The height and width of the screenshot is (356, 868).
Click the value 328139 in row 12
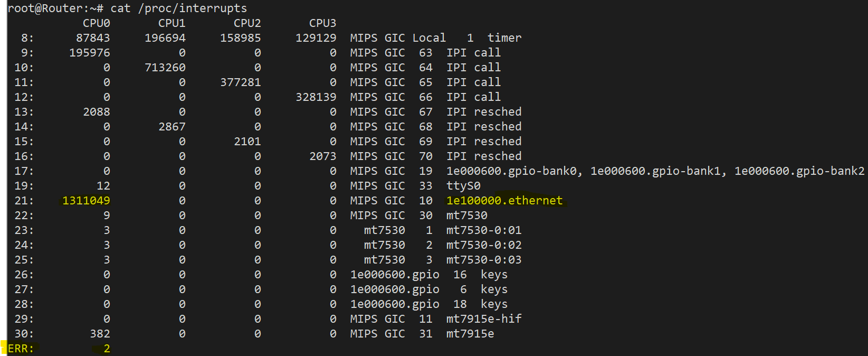[316, 97]
